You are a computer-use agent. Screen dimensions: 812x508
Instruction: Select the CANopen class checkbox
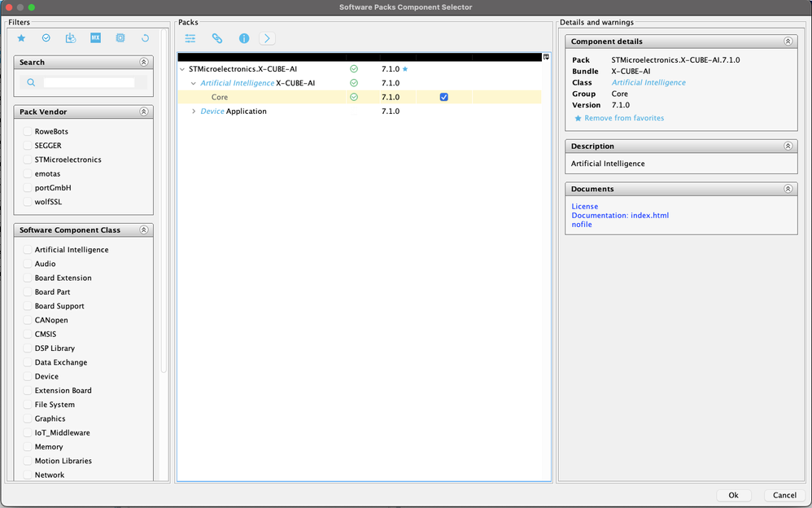point(28,321)
